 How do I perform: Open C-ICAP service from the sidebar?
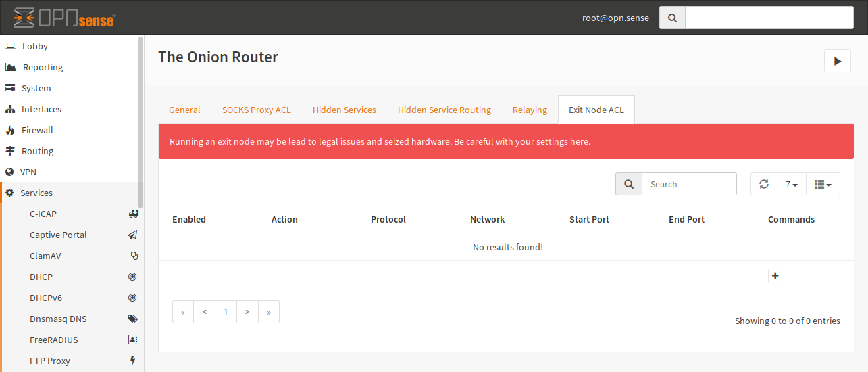[x=43, y=214]
